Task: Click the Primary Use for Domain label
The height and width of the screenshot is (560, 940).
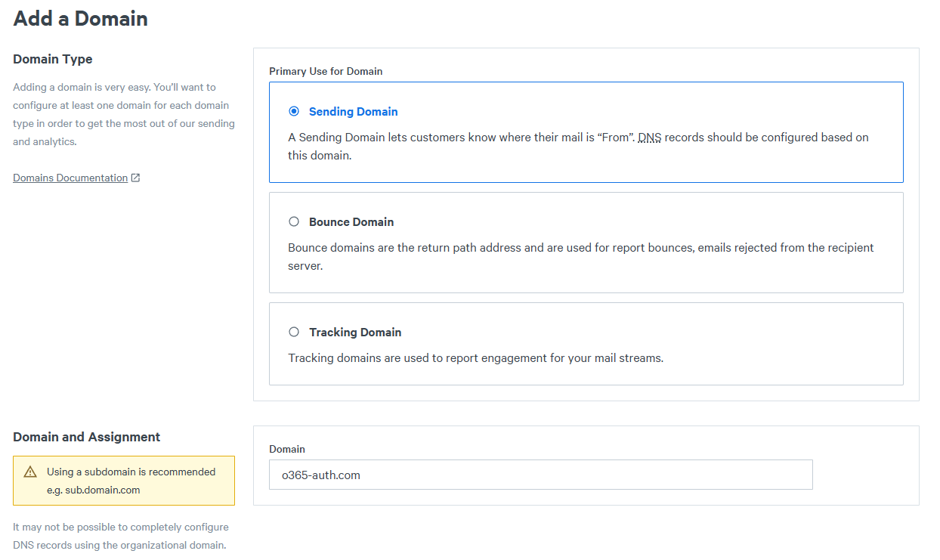Action: 326,71
